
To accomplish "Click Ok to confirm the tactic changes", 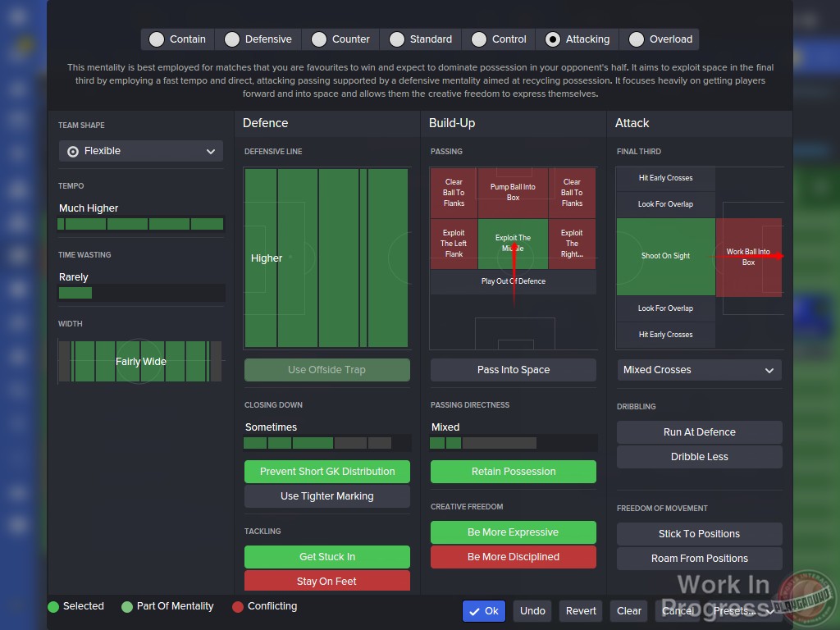I will point(483,611).
